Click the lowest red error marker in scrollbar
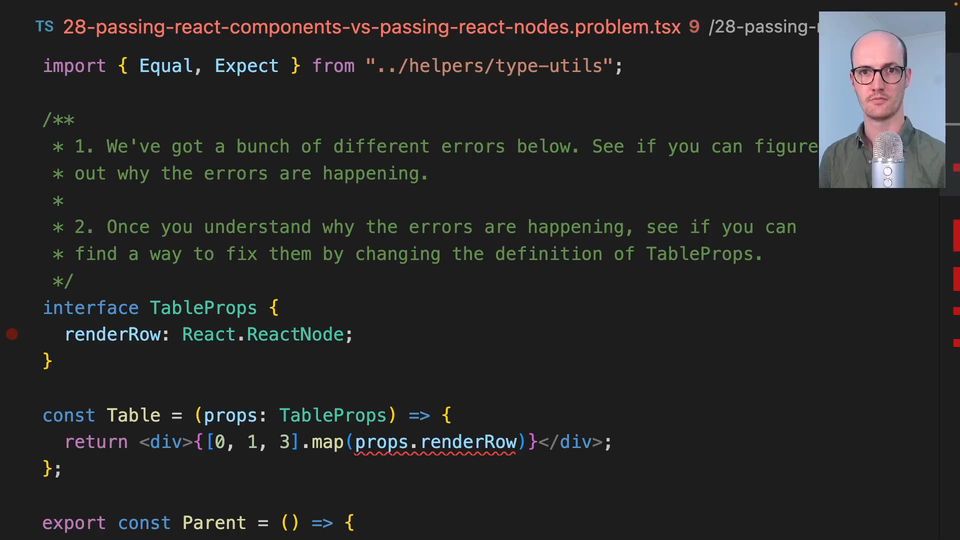The height and width of the screenshot is (540, 960). (x=956, y=343)
